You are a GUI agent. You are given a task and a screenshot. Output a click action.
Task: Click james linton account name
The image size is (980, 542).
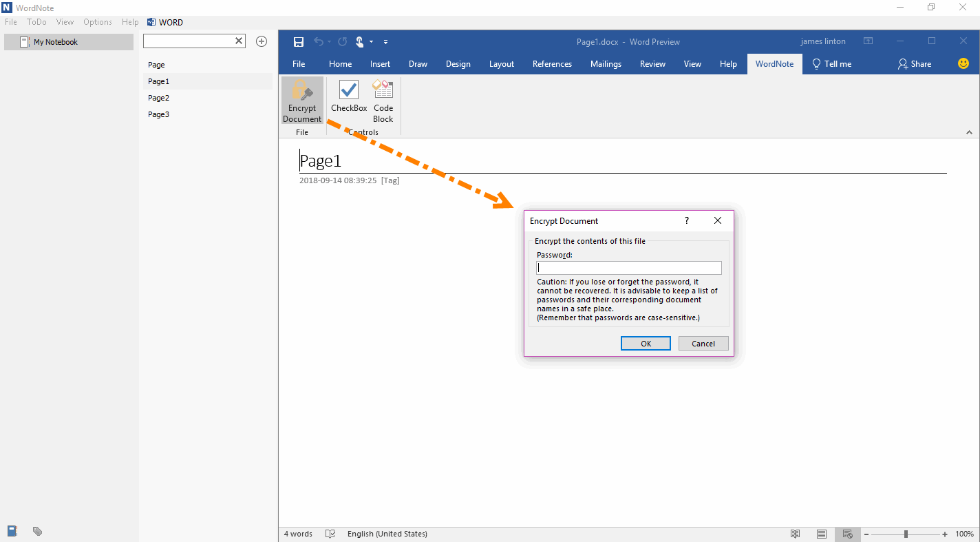click(x=823, y=42)
